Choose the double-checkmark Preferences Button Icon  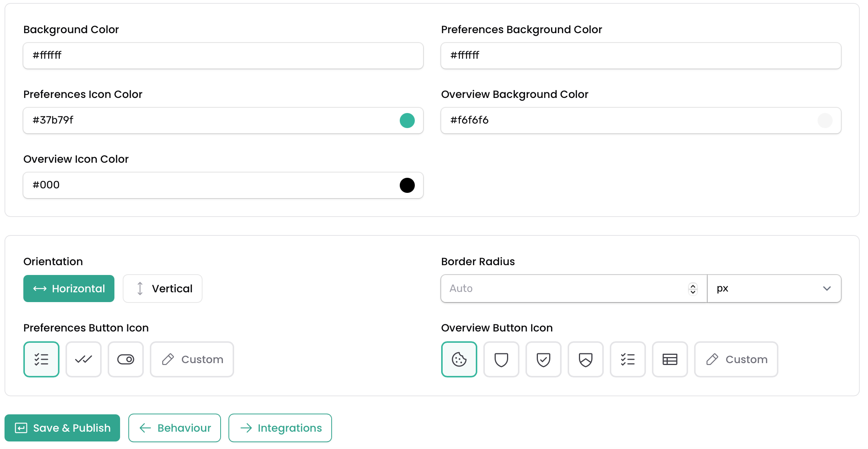[x=84, y=359]
